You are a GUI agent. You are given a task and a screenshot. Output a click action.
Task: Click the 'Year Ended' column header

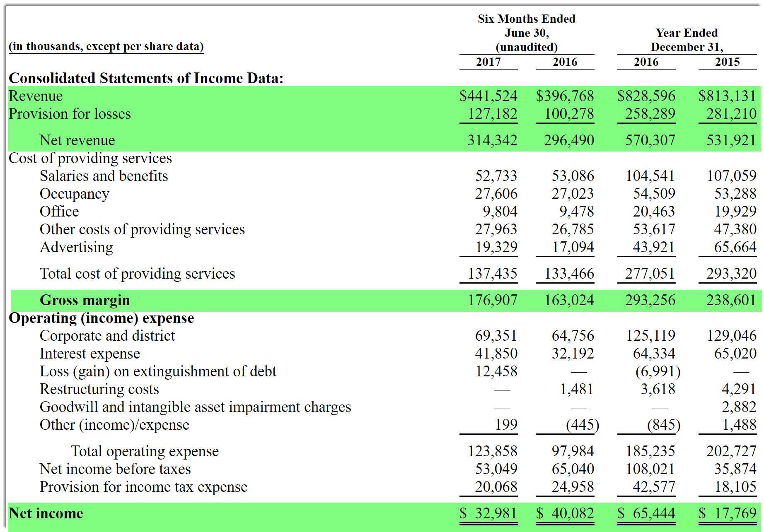tap(687, 33)
